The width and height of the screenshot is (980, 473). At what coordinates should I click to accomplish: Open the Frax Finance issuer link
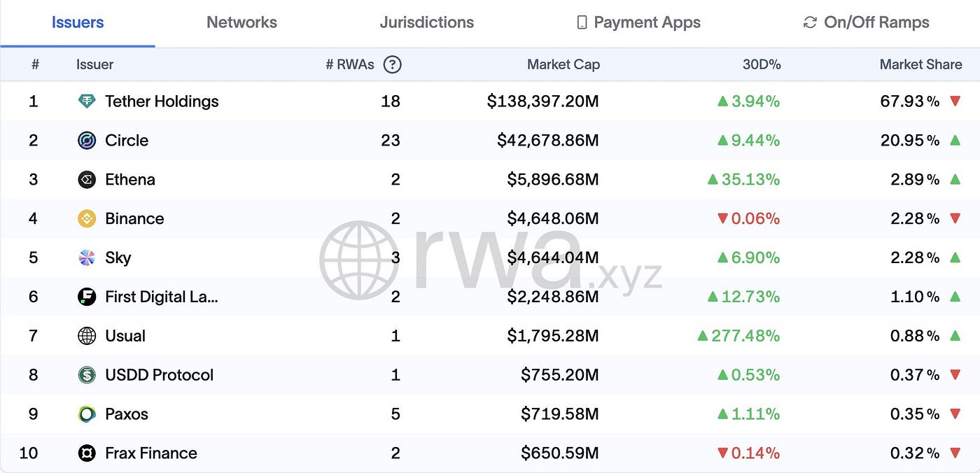click(151, 453)
